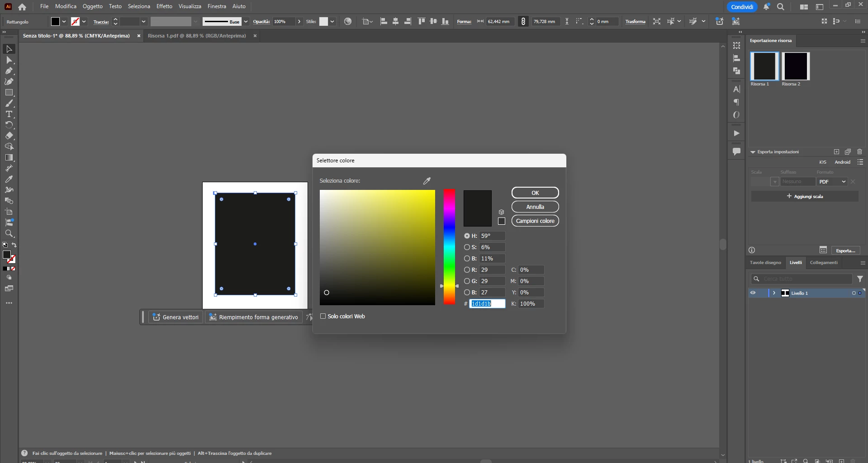This screenshot has width=868, height=463.
Task: Hide Livello 1 with eye icon
Action: click(x=753, y=293)
